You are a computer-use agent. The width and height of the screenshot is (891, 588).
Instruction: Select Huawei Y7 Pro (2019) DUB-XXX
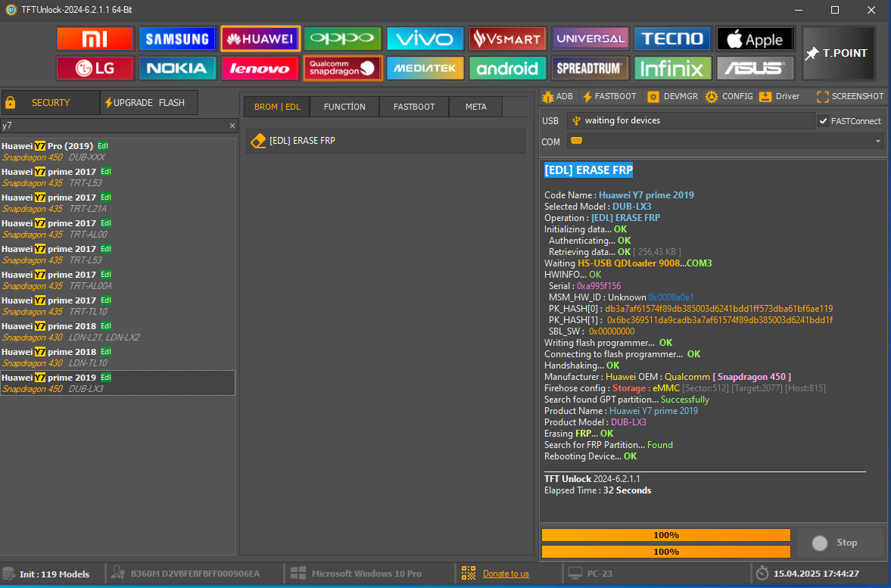point(117,151)
